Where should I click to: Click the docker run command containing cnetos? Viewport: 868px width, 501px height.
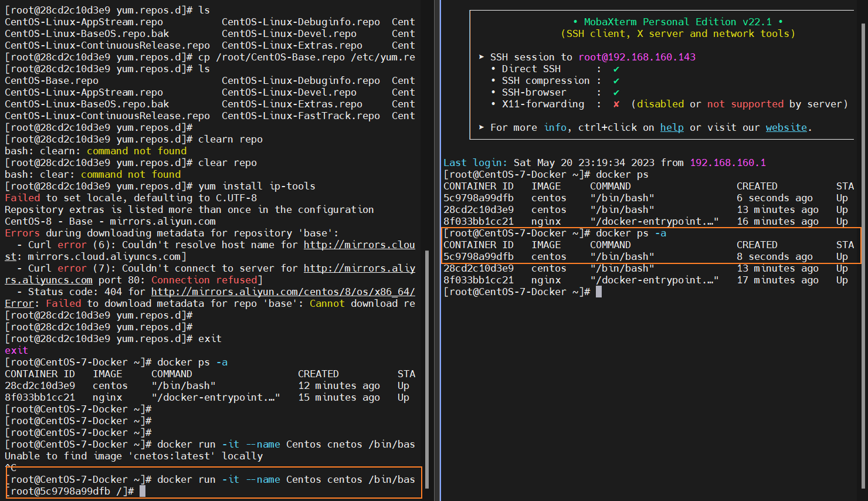[x=286, y=444]
